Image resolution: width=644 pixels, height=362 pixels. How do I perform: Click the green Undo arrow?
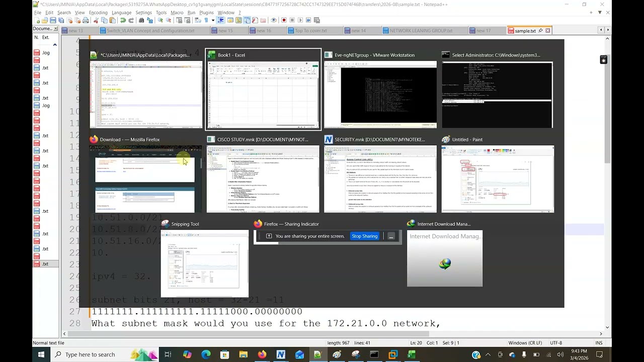tap(123, 20)
